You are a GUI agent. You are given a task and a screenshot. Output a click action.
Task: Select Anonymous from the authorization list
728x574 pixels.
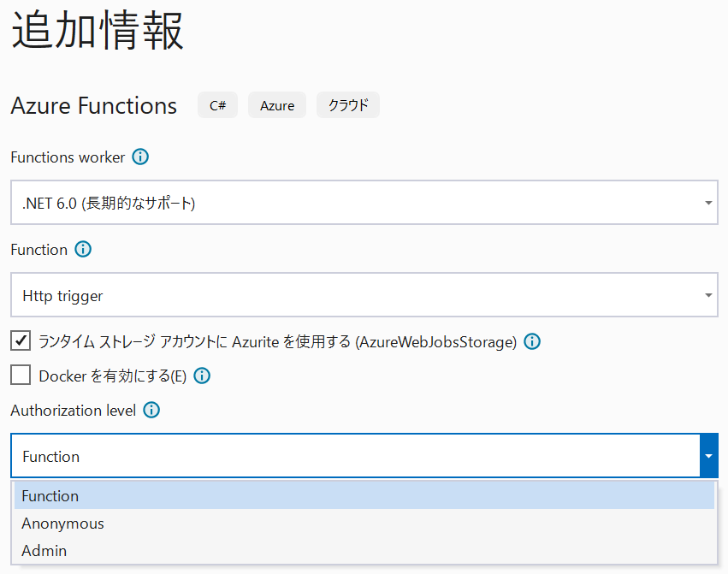pyautogui.click(x=62, y=523)
